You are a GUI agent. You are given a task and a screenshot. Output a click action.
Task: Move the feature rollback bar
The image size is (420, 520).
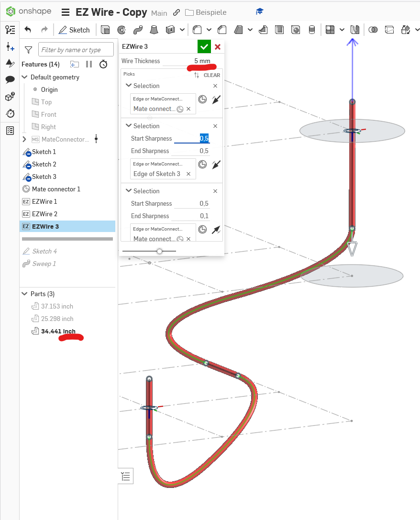(67, 239)
